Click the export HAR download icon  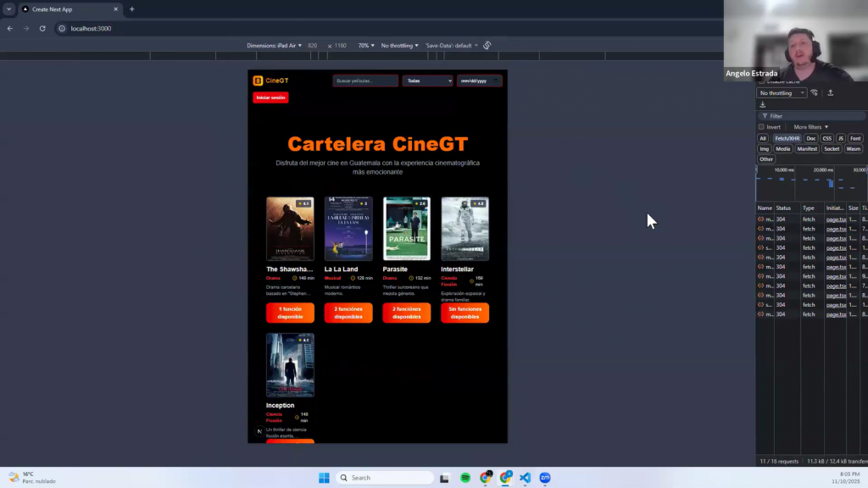click(x=763, y=104)
